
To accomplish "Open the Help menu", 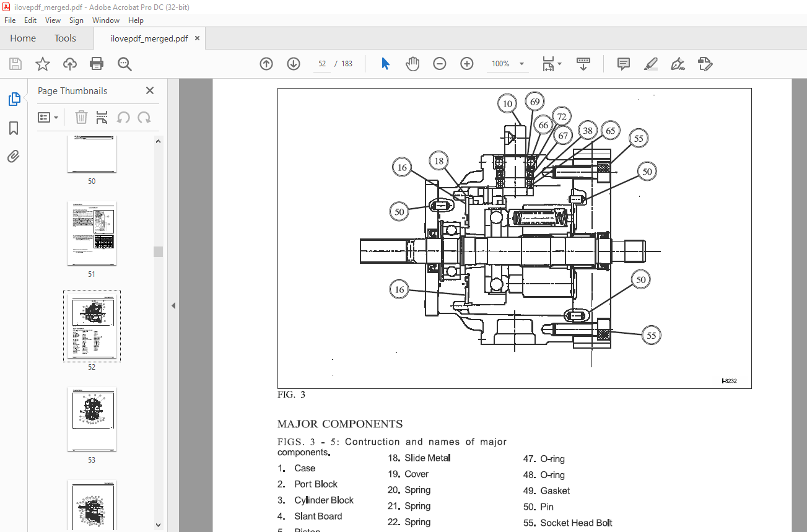I will click(x=136, y=20).
